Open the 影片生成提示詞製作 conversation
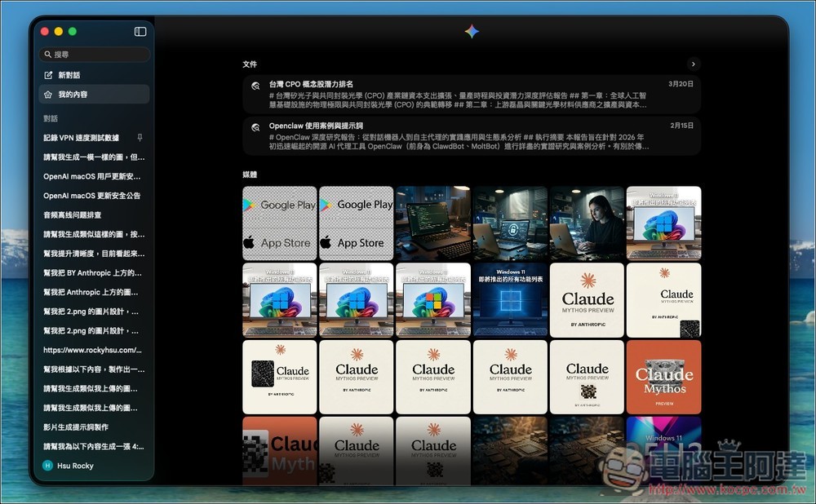Image resolution: width=816 pixels, height=504 pixels. (x=76, y=427)
